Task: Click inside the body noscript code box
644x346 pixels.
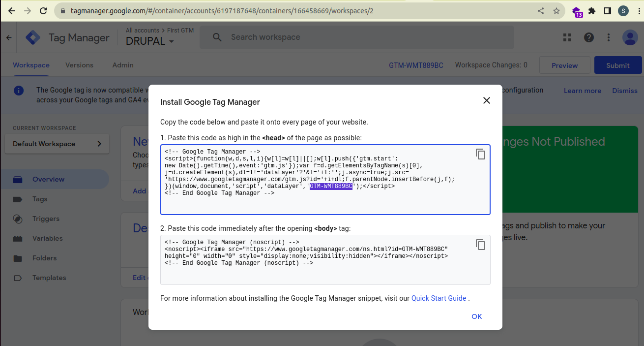Action: coord(325,260)
